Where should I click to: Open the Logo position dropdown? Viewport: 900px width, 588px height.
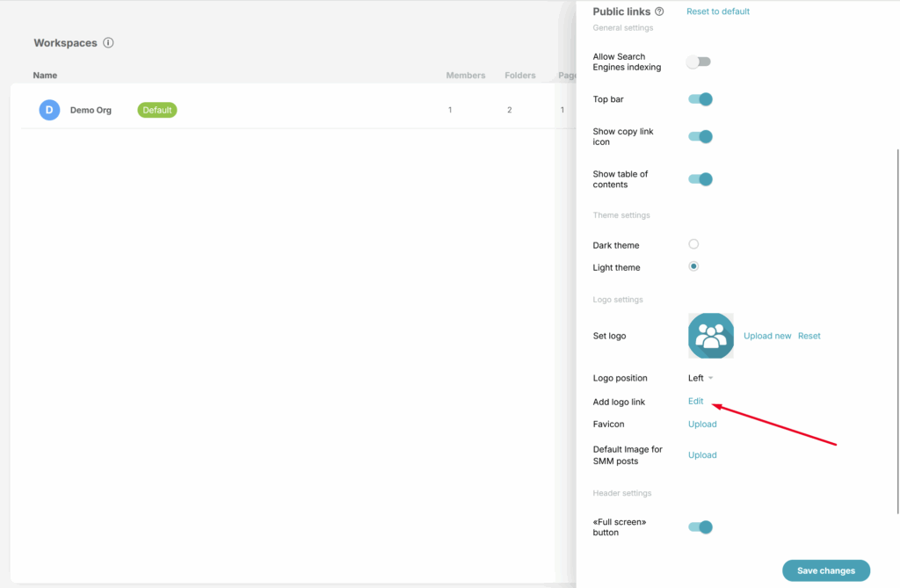(x=700, y=378)
